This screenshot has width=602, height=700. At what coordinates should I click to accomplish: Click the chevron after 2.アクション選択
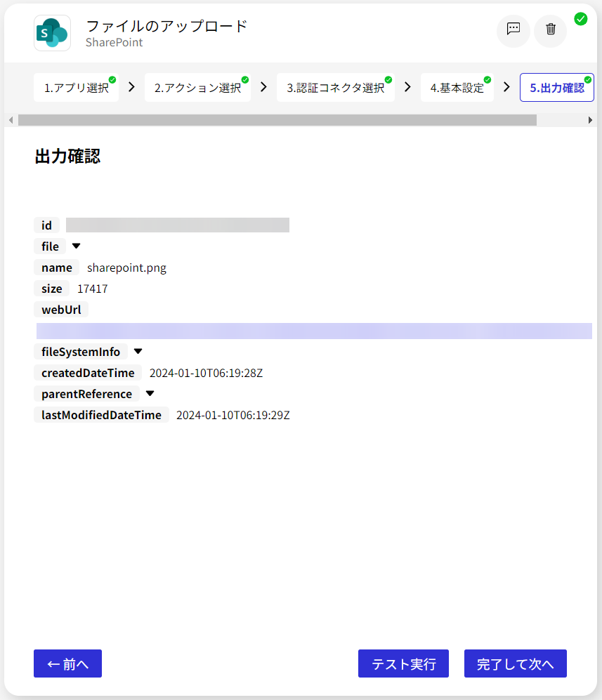263,86
